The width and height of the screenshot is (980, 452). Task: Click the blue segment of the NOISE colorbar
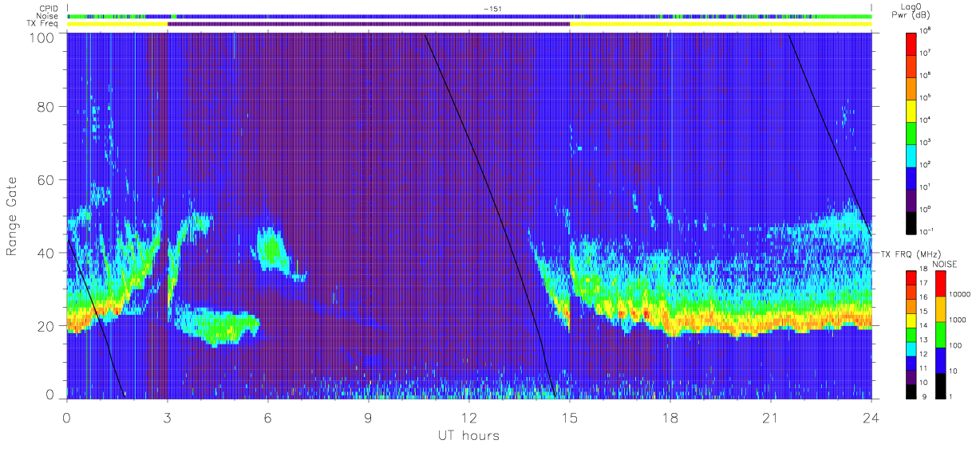[x=940, y=360]
